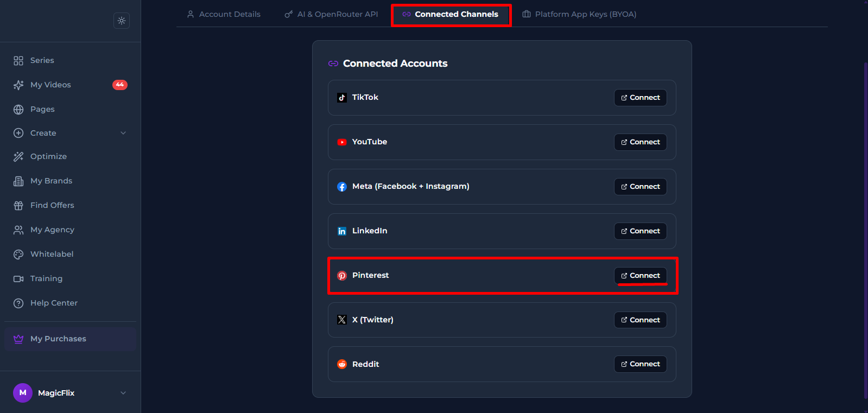The image size is (868, 413).
Task: Toggle the light/dark theme sun icon
Action: click(x=122, y=21)
